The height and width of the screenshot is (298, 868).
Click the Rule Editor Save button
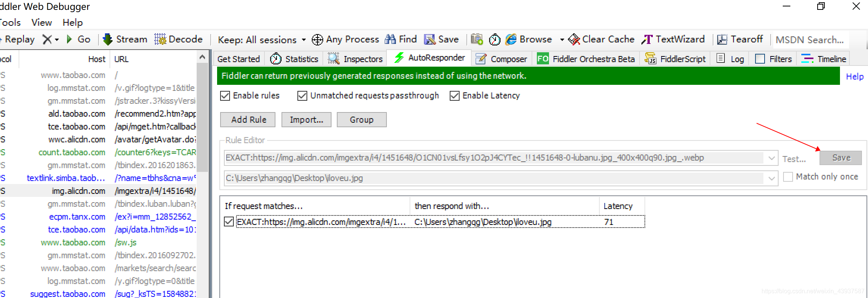click(841, 158)
